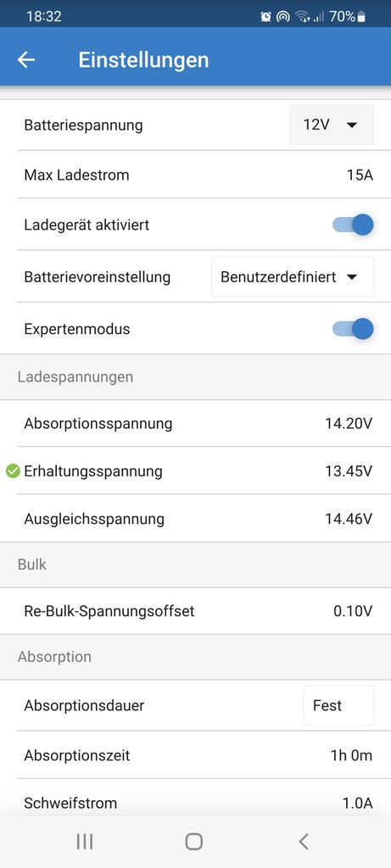Edit the Re-Bulk-Spannungsoffset 0.10V value
Viewport: 391px width, 868px height.
[x=195, y=611]
